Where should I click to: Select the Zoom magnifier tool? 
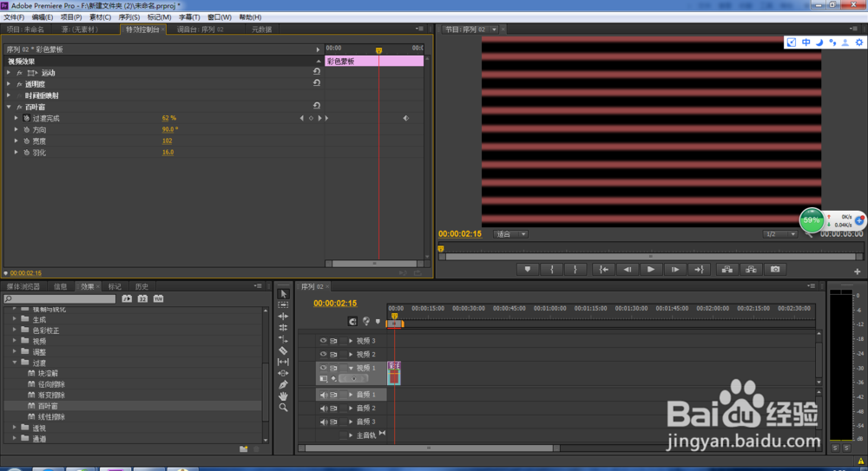pyautogui.click(x=284, y=408)
